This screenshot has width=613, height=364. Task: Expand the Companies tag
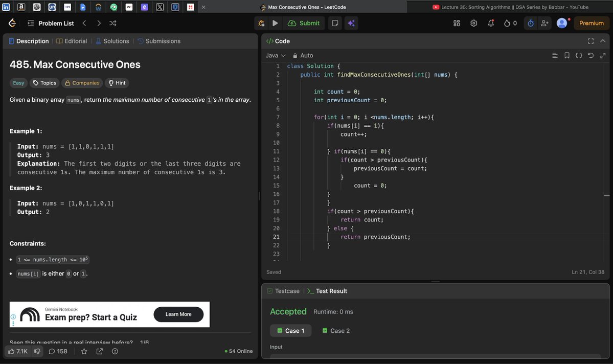coord(82,83)
